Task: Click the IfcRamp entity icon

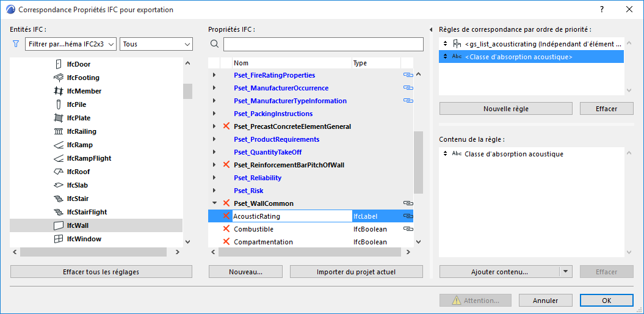Action: (59, 145)
